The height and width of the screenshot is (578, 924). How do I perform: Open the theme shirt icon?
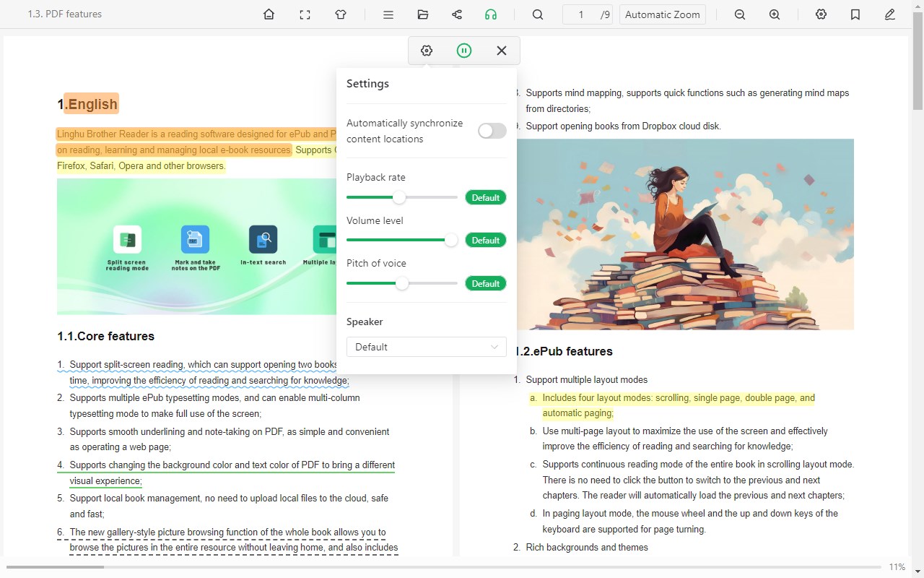coord(341,14)
